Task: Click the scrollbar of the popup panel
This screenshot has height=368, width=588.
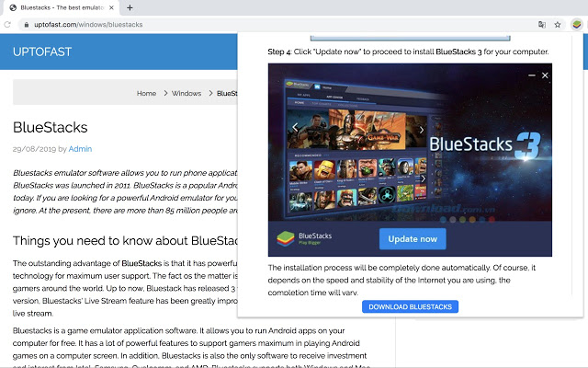Action: [572, 166]
